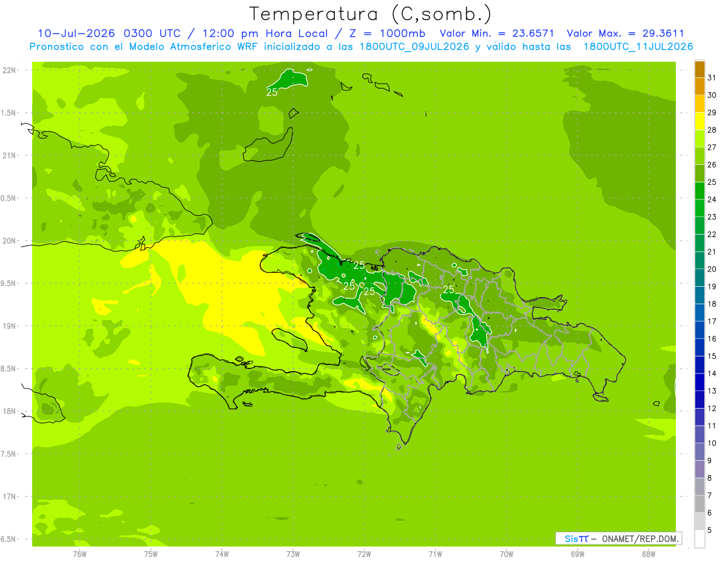This screenshot has height=562, width=728.
Task: Click the 72W longitude axis label
Action: (x=364, y=554)
